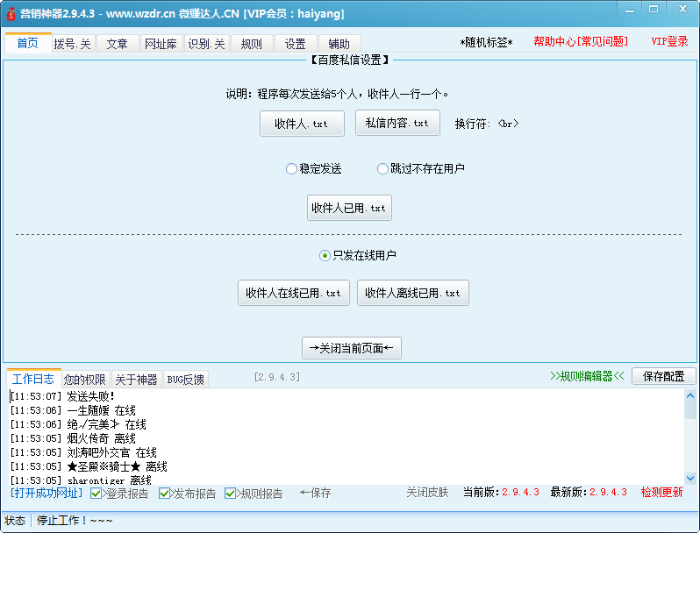Image resolution: width=700 pixels, height=597 pixels.
Task: Click the 私信内容.txt button
Action: coord(397,124)
